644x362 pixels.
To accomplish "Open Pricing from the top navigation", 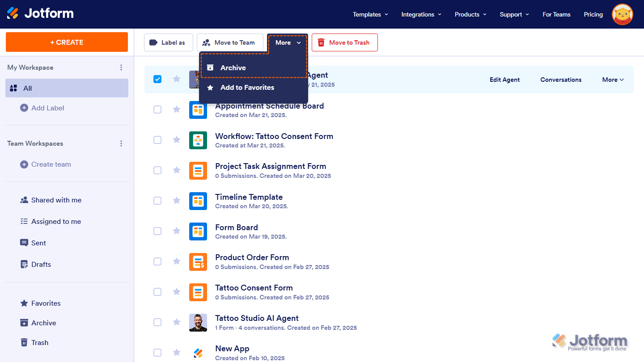I will tap(593, 14).
